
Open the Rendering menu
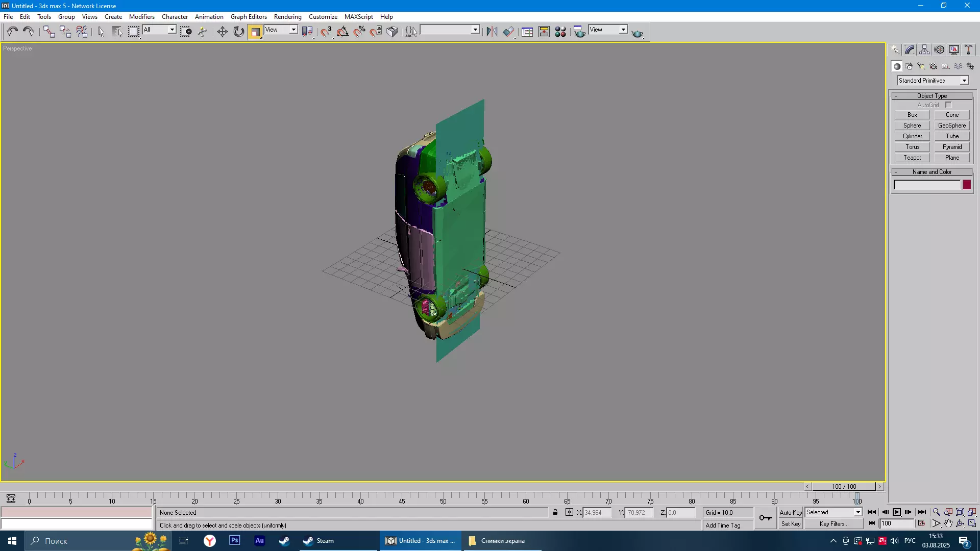[x=287, y=17]
